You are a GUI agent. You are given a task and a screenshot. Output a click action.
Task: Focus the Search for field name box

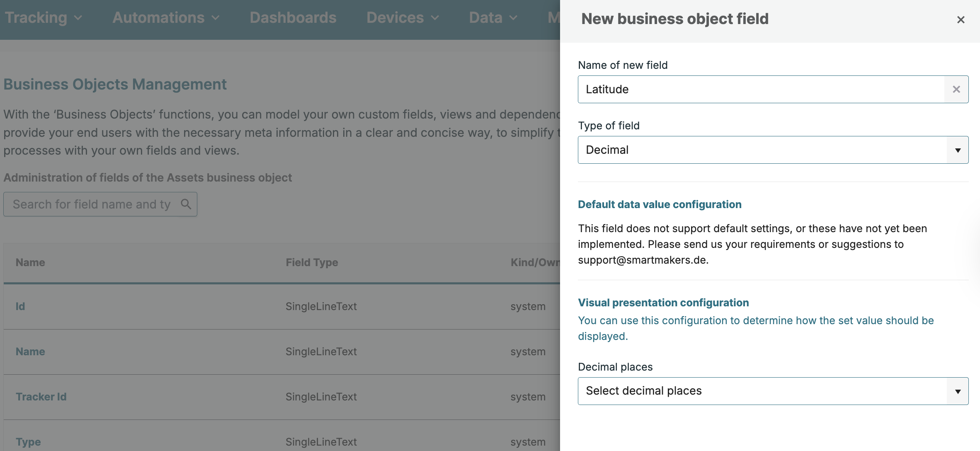(92, 204)
